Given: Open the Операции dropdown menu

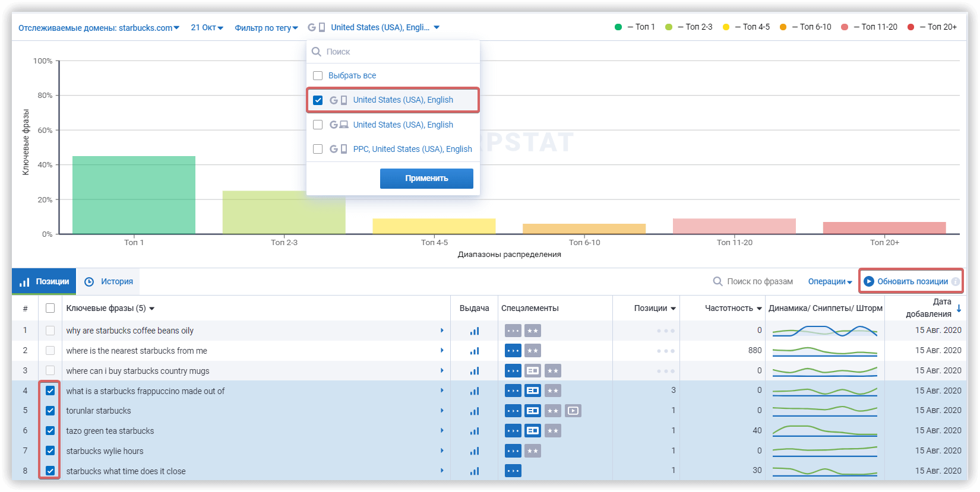Looking at the screenshot, I should click(x=830, y=282).
